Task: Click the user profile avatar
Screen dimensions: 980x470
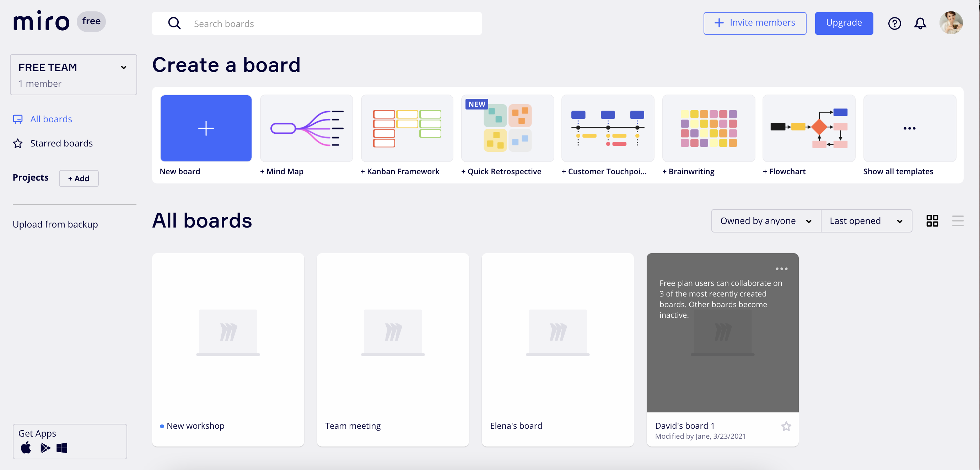Action: (x=951, y=23)
